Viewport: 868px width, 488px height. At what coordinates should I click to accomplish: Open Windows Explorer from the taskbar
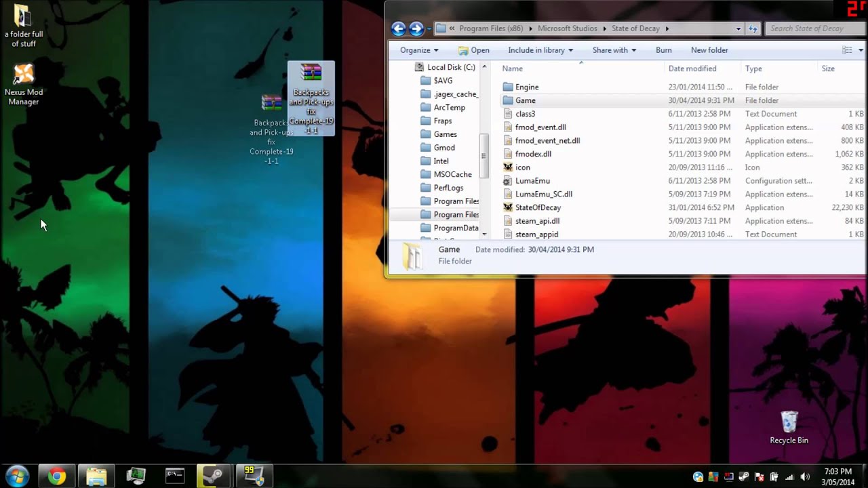click(96, 476)
